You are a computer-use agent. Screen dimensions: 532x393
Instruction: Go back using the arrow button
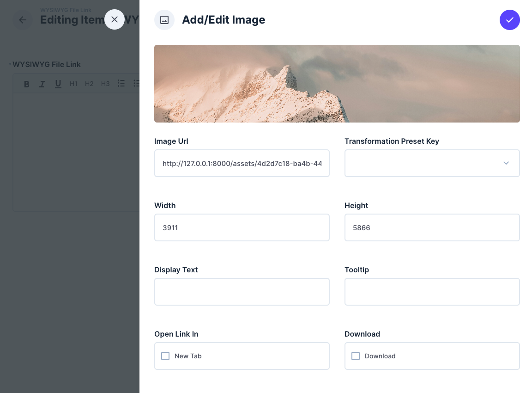(x=23, y=20)
